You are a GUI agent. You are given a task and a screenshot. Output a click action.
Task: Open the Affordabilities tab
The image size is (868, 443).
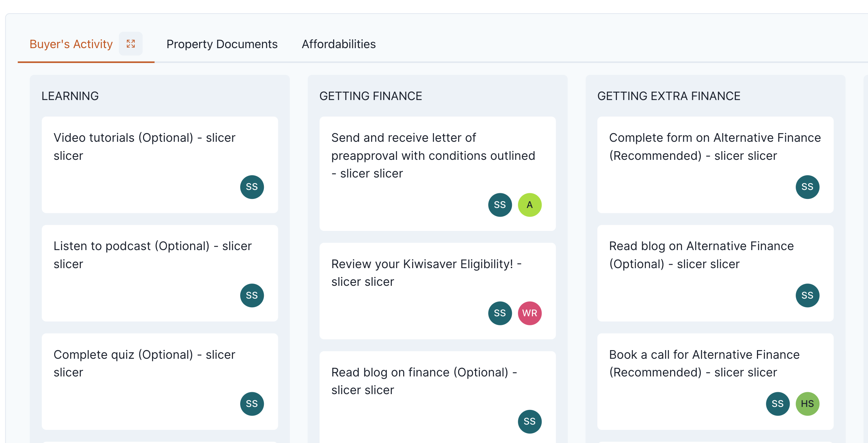338,44
